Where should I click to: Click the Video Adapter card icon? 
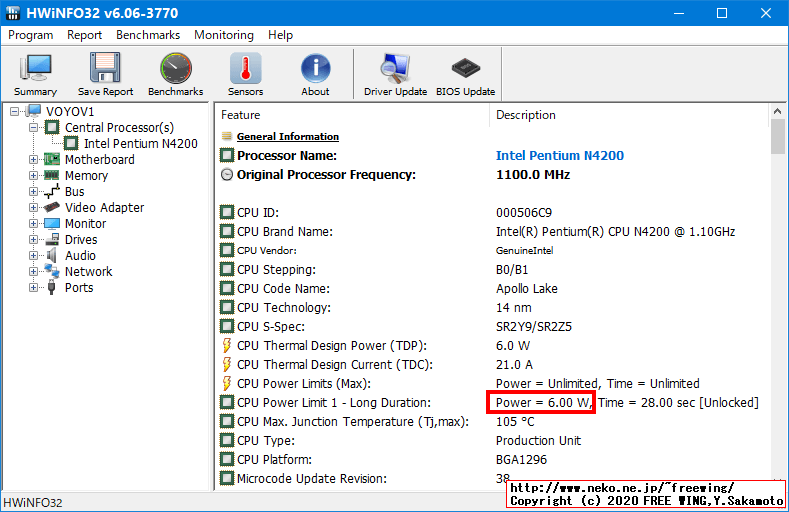point(52,207)
